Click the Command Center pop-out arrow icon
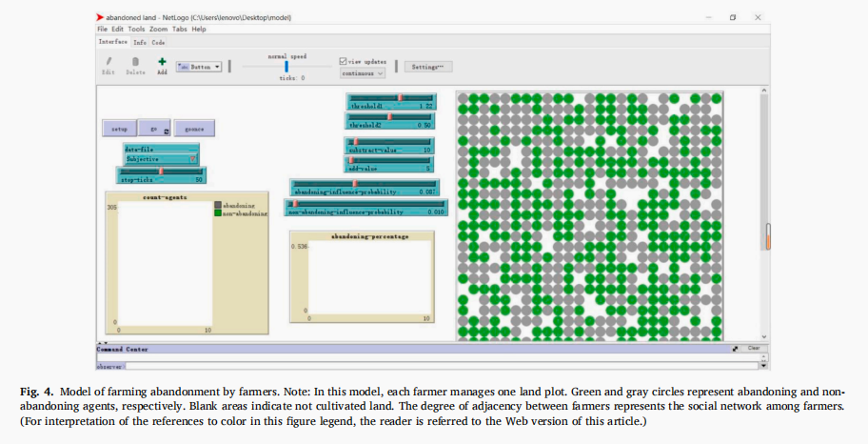The image size is (868, 444). (x=735, y=349)
